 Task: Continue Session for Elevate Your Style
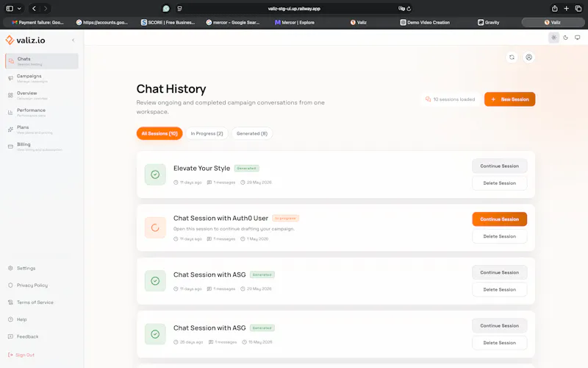[500, 166]
